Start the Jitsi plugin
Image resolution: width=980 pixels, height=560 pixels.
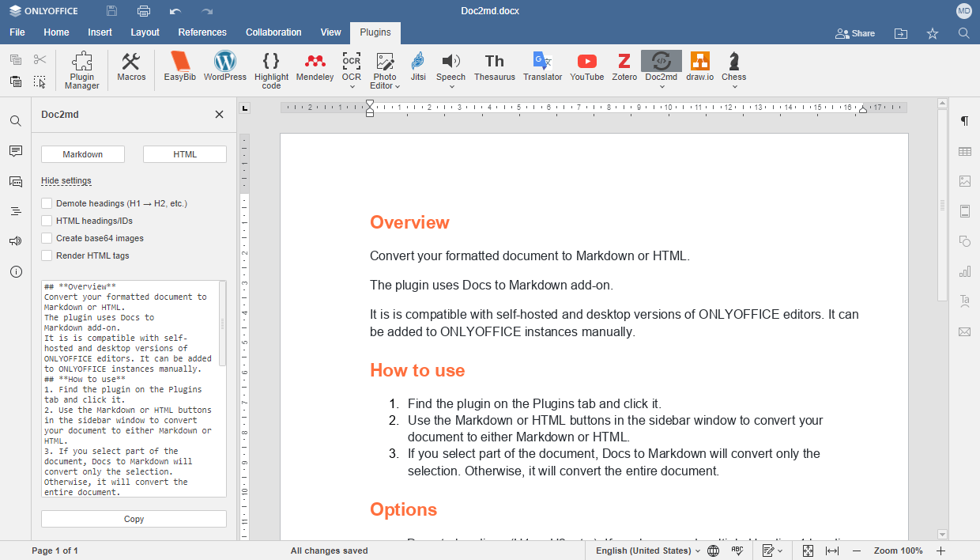click(x=418, y=67)
